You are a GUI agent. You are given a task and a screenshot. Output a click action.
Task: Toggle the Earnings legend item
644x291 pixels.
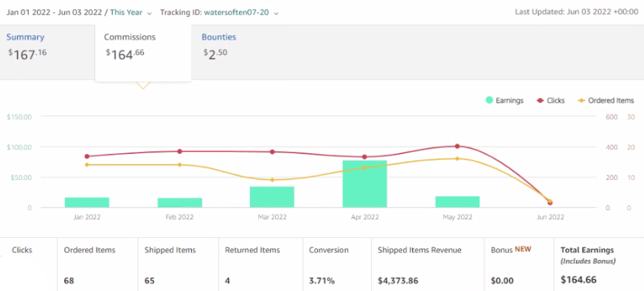pyautogui.click(x=505, y=100)
